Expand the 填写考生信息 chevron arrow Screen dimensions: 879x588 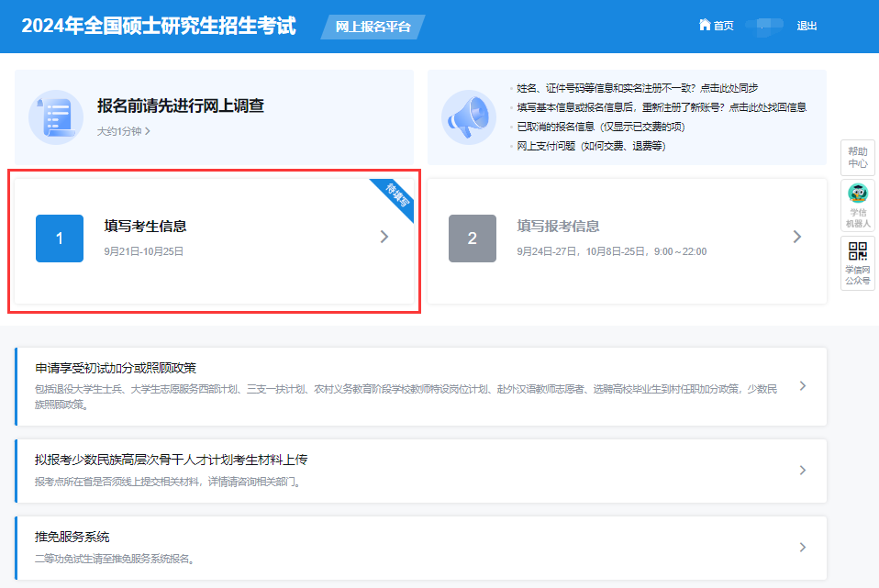(x=384, y=237)
